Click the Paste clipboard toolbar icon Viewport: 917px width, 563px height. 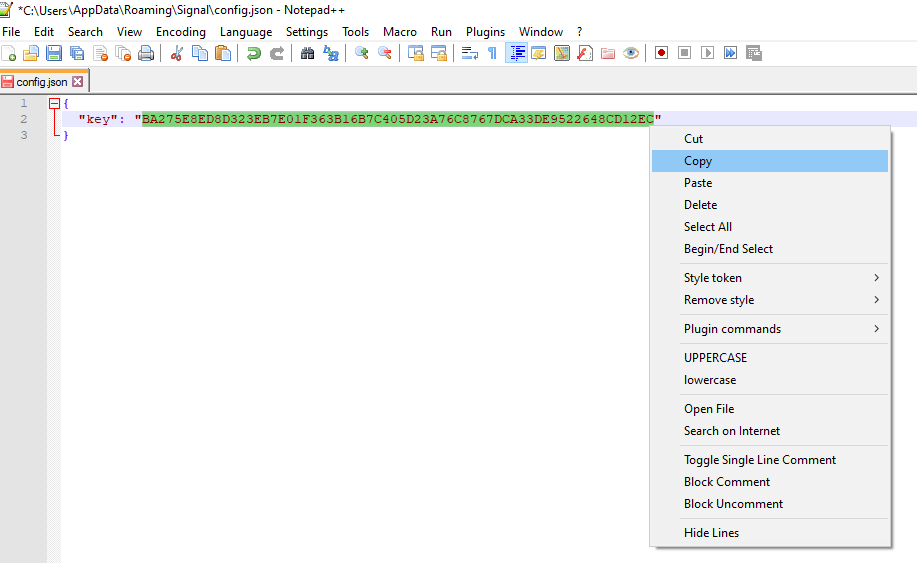point(223,53)
